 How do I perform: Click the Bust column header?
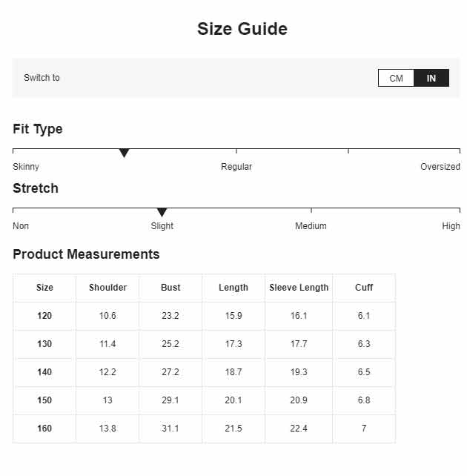pyautogui.click(x=170, y=287)
